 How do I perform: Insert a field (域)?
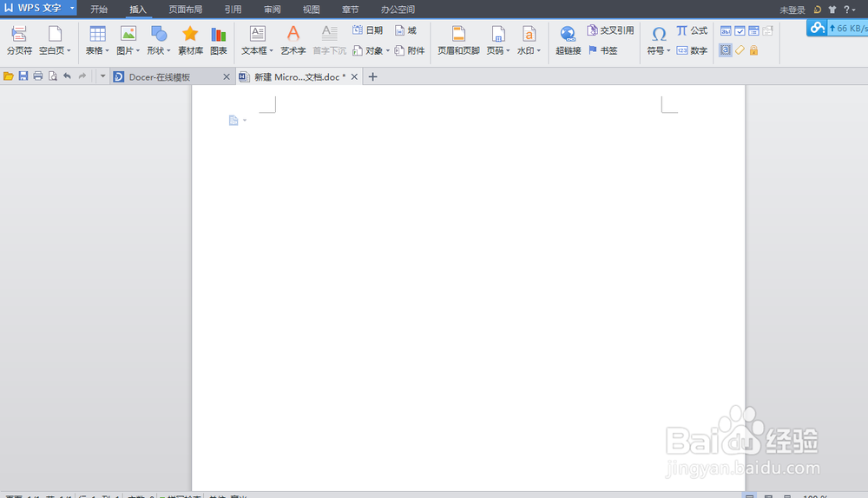[x=405, y=30]
